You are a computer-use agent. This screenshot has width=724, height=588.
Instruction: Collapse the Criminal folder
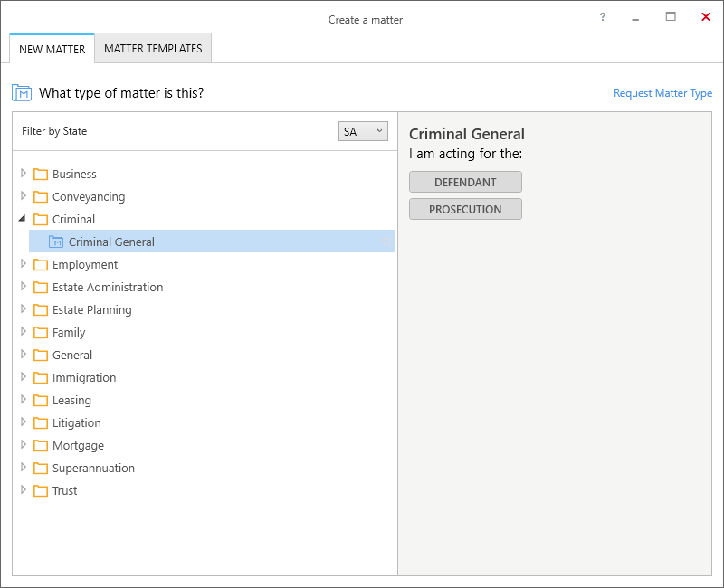pos(22,218)
